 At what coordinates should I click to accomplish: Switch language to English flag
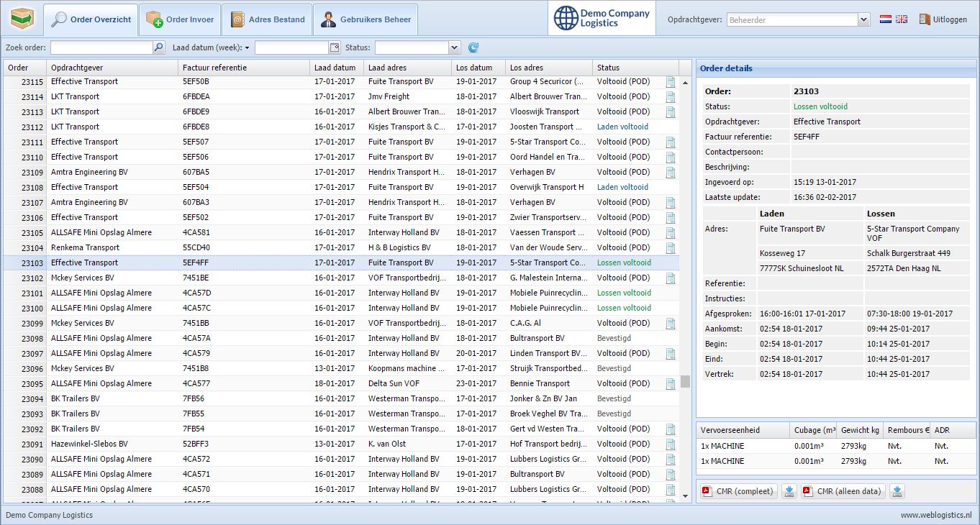point(902,19)
